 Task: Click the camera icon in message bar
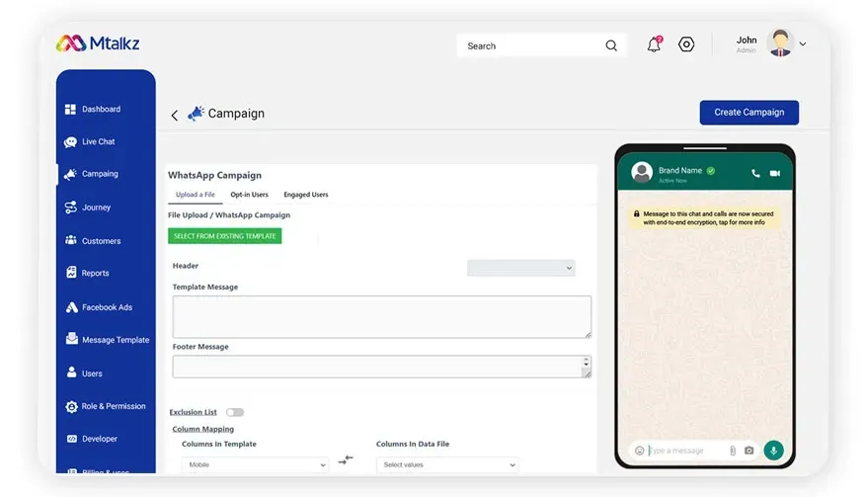click(749, 451)
